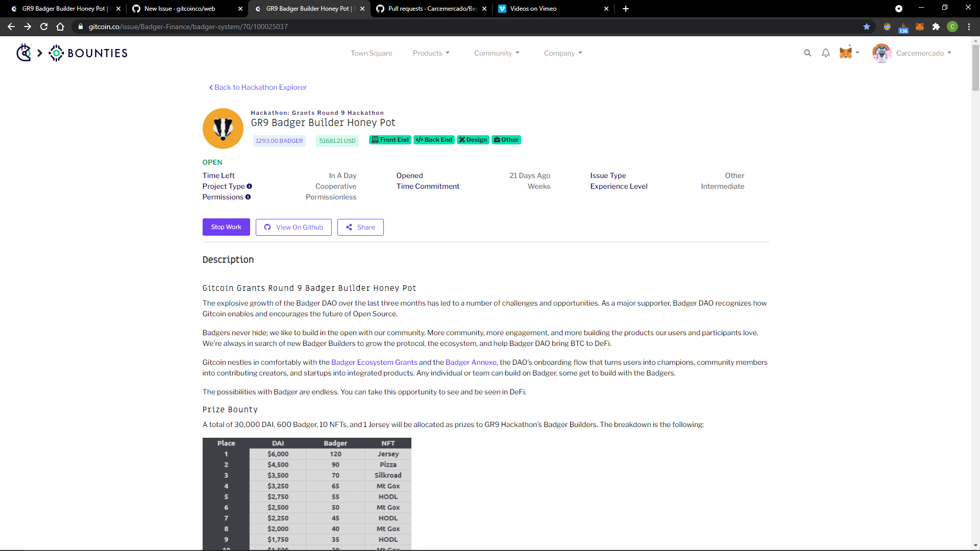Click the Silkroad NFT cell

(x=388, y=475)
